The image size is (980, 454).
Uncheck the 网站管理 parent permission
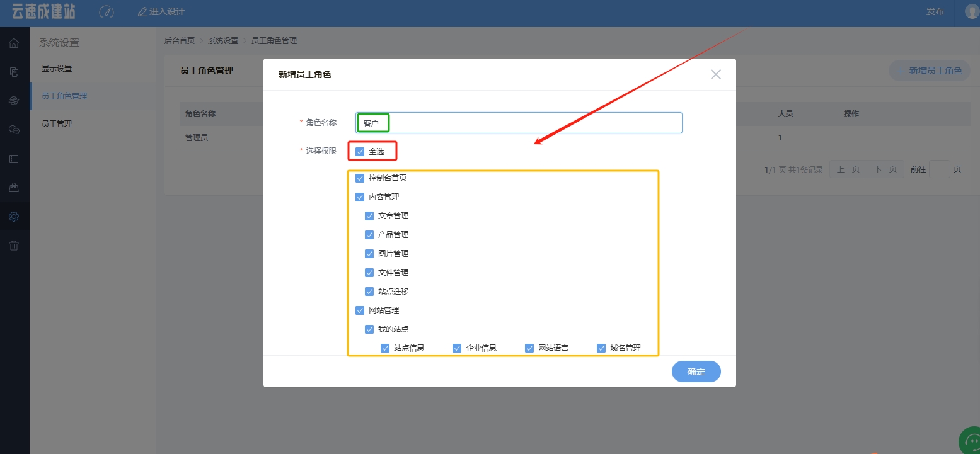point(360,310)
